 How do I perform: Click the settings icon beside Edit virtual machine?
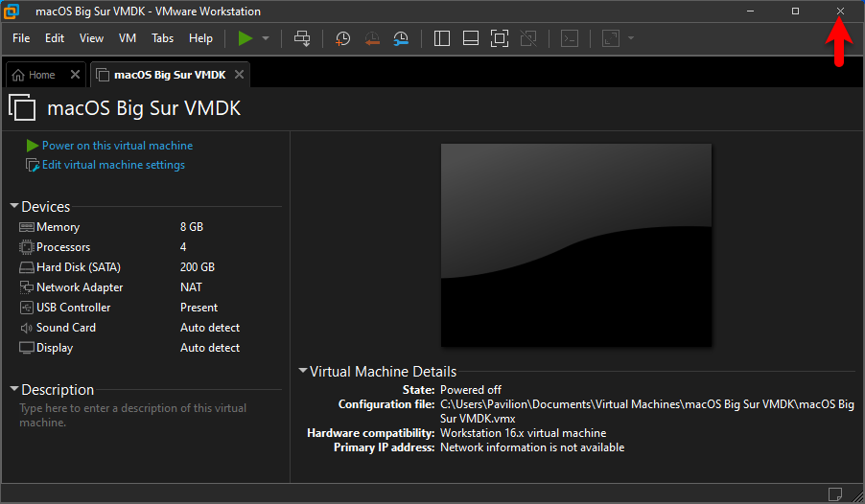[33, 165]
